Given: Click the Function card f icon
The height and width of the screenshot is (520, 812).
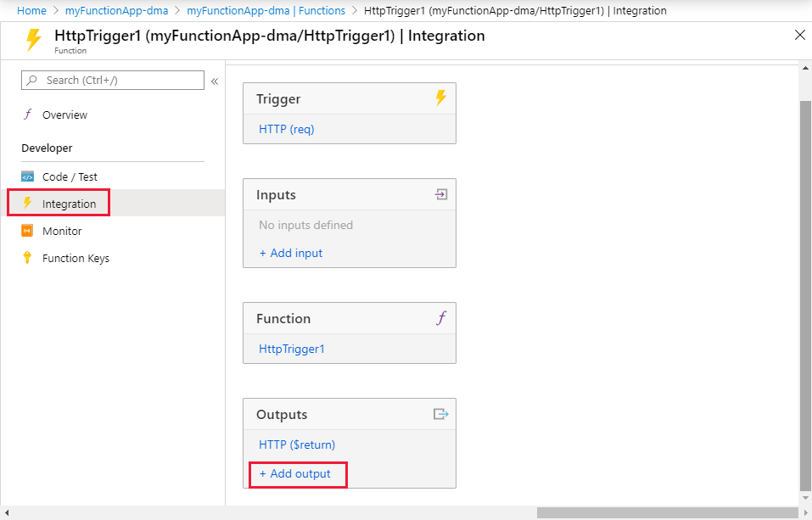Looking at the screenshot, I should pos(440,318).
